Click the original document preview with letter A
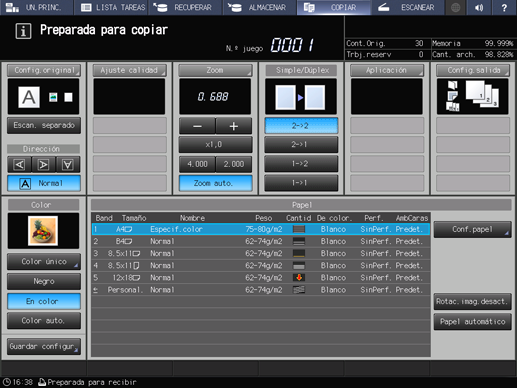The height and width of the screenshot is (388, 517). [29, 97]
